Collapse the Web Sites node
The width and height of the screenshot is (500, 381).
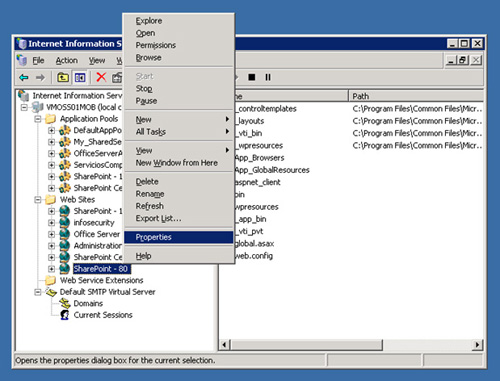coord(38,200)
